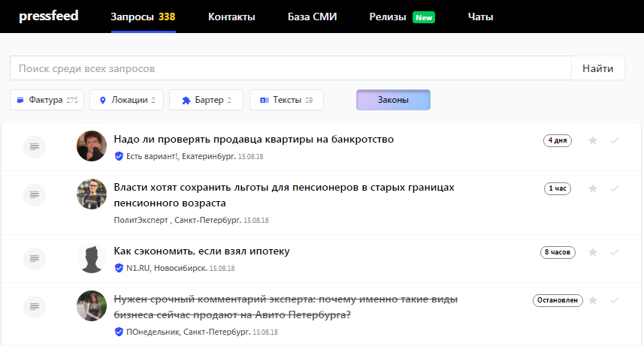The image size is (644, 346).
Task: Click verified badge next to N1.RU
Action: 119,268
